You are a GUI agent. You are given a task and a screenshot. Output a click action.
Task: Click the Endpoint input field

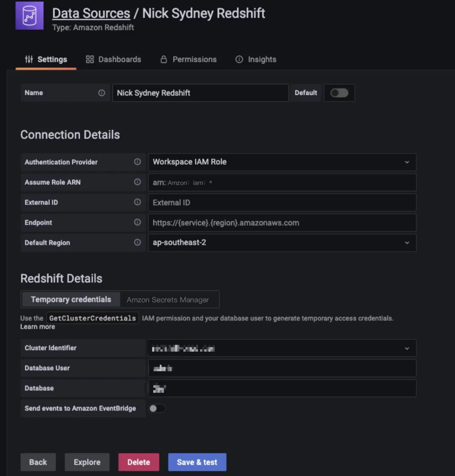(282, 222)
